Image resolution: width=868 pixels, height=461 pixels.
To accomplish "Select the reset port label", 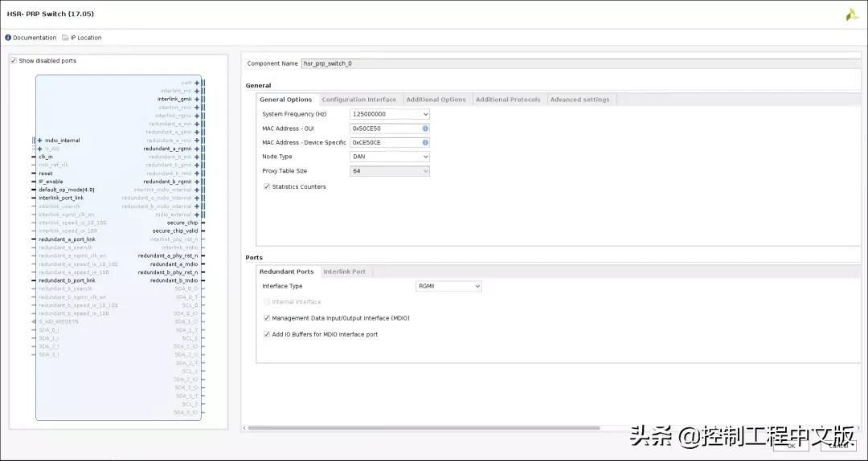I will pos(45,173).
